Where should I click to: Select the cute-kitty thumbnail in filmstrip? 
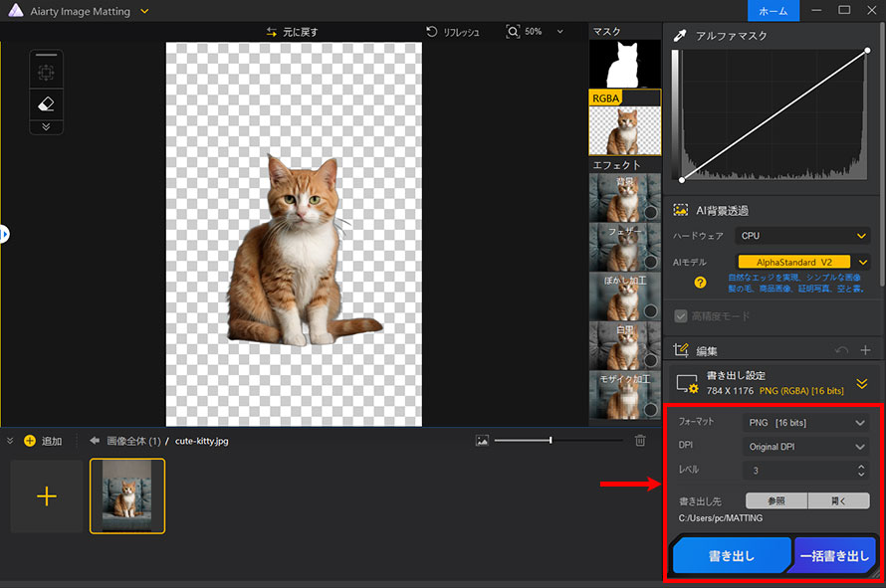coord(127,495)
